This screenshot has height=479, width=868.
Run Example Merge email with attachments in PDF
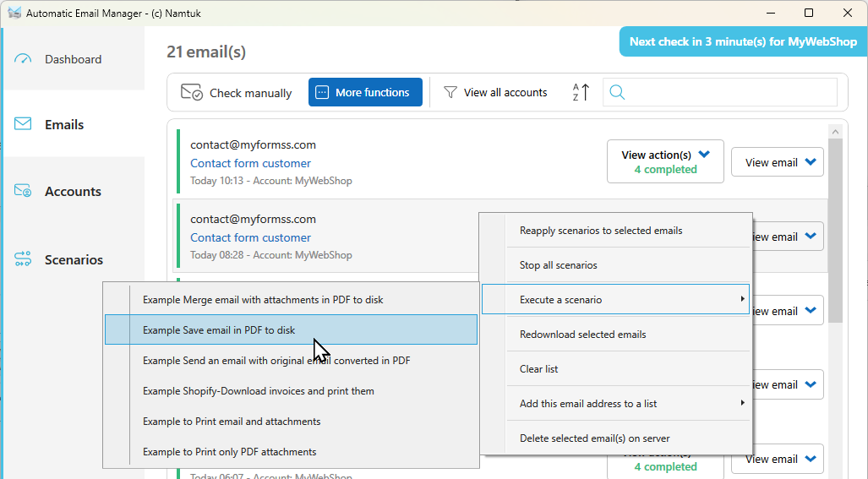pos(292,299)
